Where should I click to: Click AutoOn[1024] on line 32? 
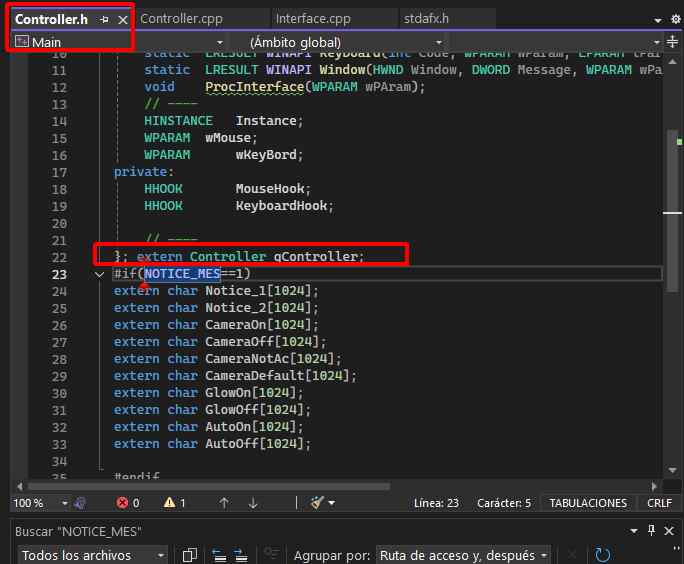click(x=250, y=427)
